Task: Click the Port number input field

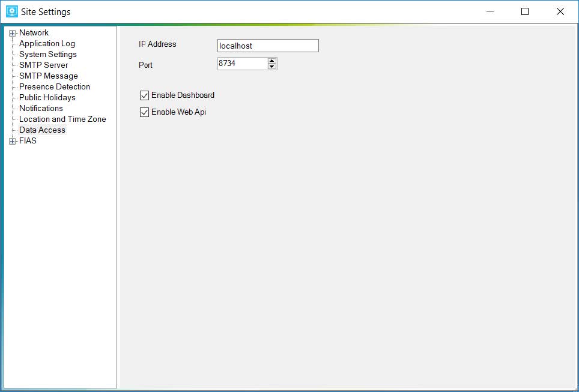Action: (x=243, y=63)
